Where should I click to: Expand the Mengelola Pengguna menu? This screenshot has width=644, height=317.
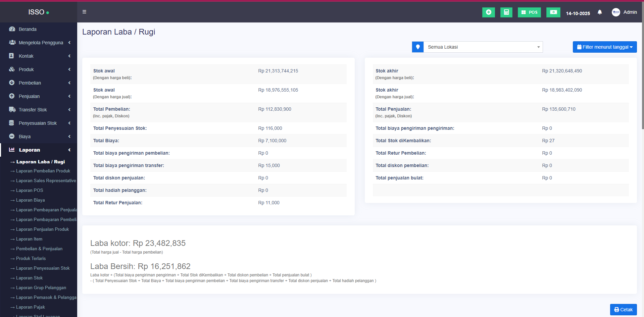click(x=41, y=43)
